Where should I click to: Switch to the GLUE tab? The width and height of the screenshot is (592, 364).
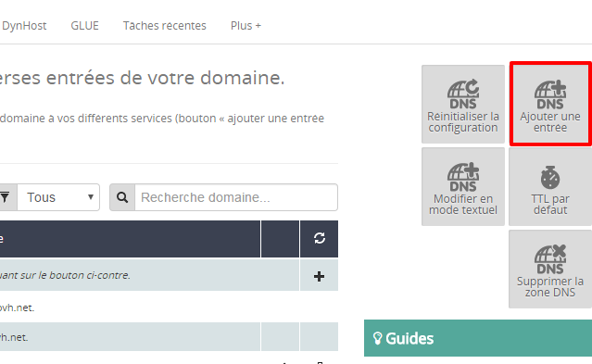tap(84, 26)
